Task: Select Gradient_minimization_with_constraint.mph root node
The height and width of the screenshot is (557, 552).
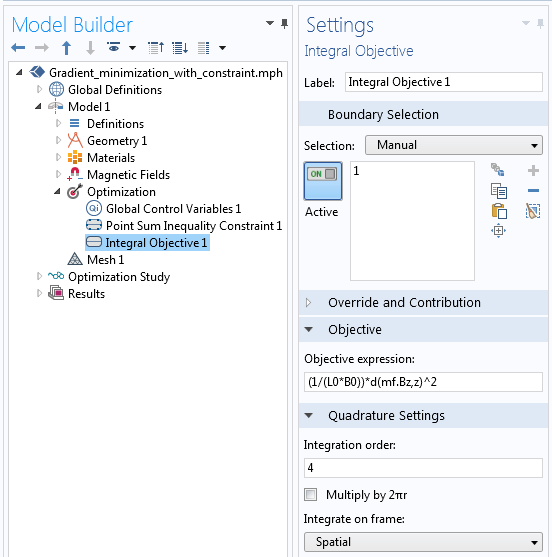Action: 166,72
